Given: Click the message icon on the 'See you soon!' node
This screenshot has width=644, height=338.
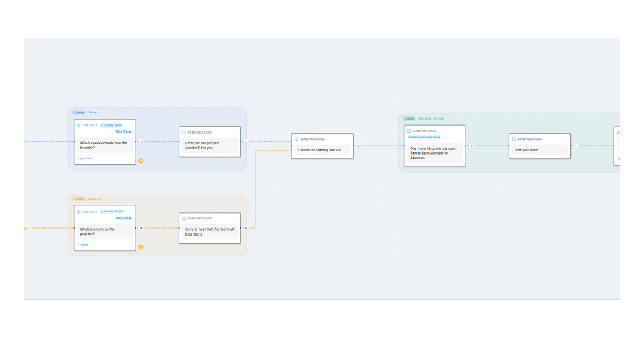Looking at the screenshot, I should [514, 139].
